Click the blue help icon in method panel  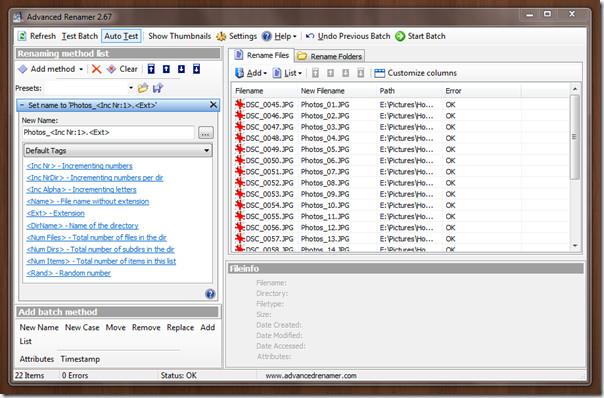pyautogui.click(x=210, y=294)
